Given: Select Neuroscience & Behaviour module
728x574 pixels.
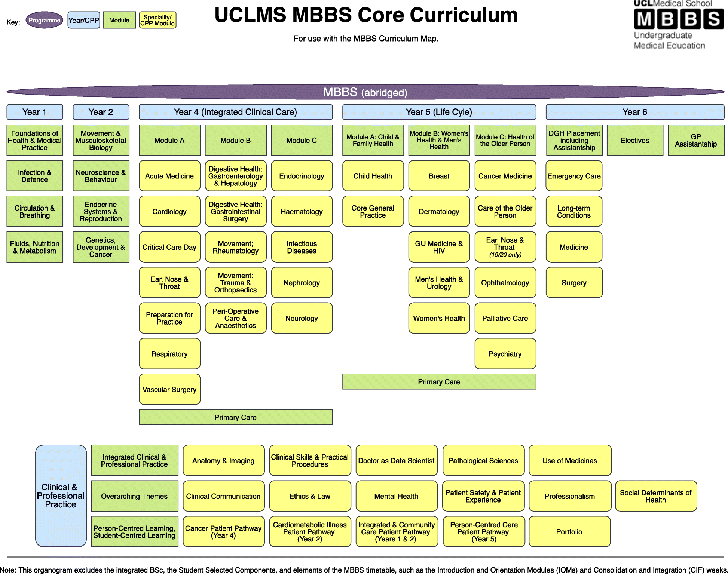Looking at the screenshot, I should tap(101, 176).
